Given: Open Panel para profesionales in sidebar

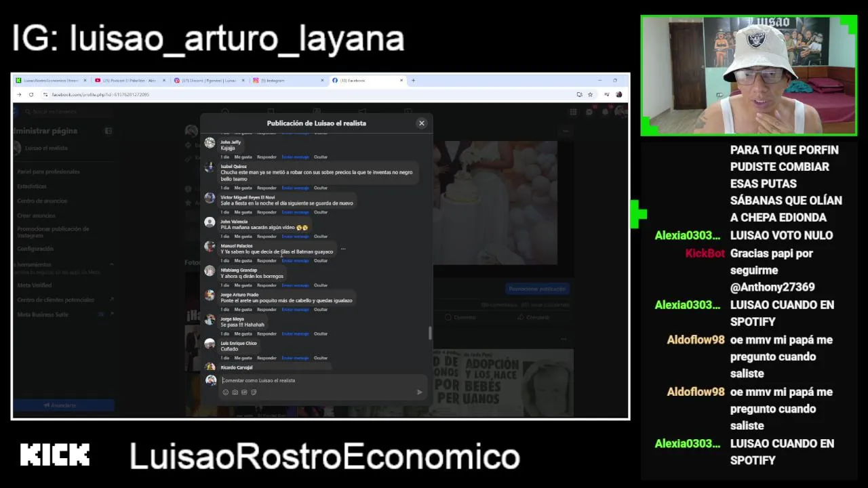Looking at the screenshot, I should [49, 172].
